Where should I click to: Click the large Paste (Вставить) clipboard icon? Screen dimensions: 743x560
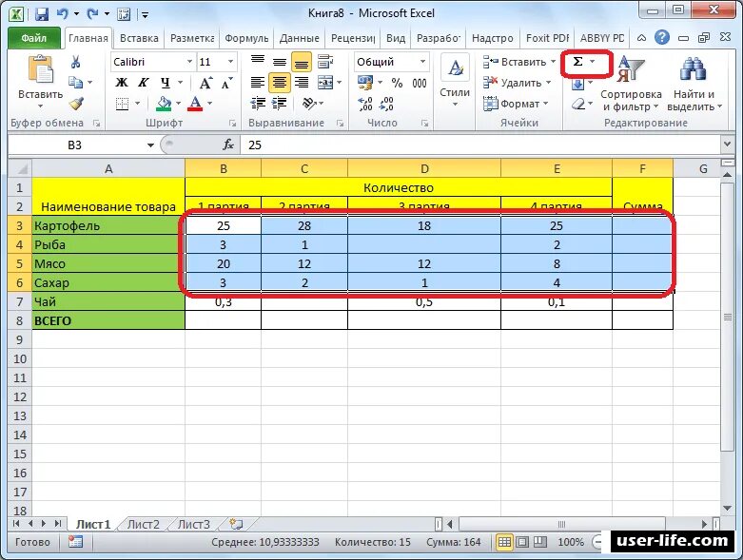pyautogui.click(x=40, y=69)
